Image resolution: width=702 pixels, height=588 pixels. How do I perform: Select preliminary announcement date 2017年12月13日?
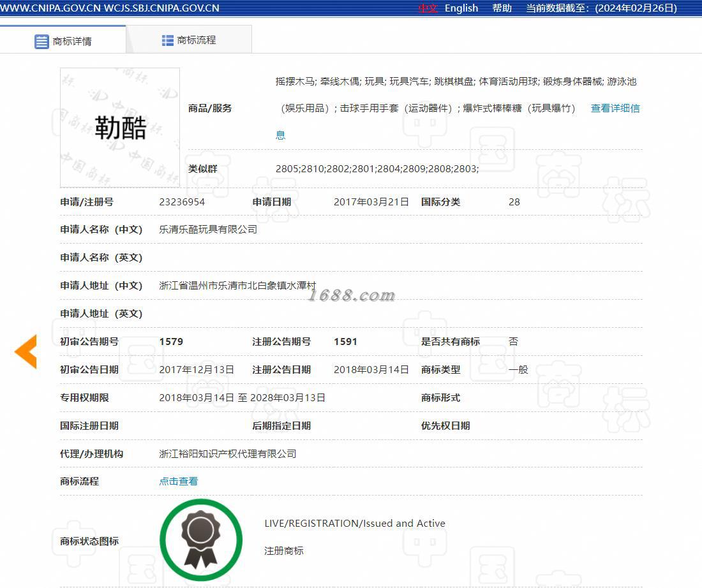pos(197,370)
